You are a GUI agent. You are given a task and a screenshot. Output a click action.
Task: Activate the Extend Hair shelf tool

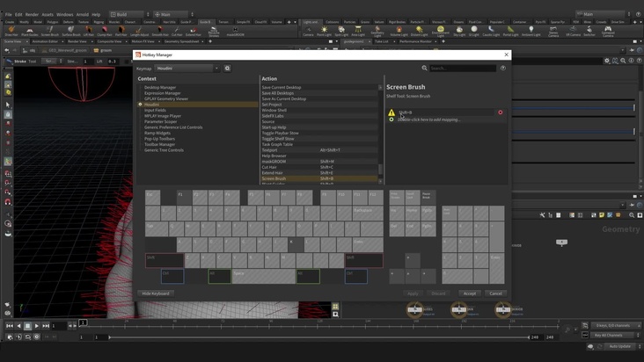pos(193,31)
